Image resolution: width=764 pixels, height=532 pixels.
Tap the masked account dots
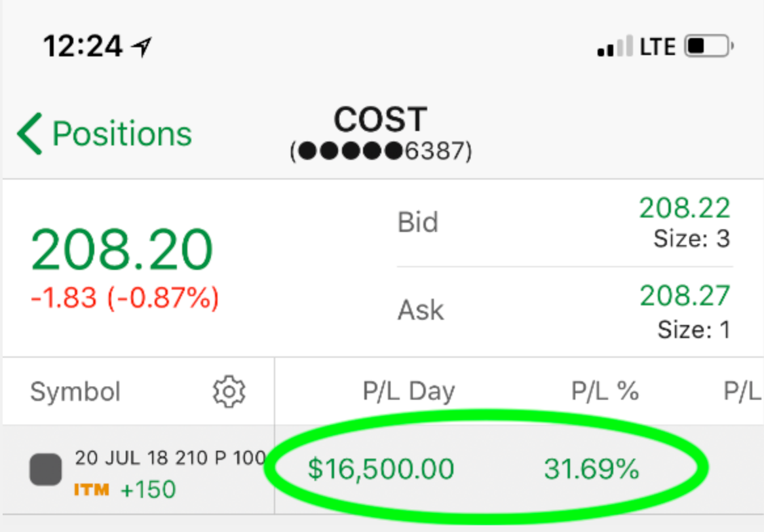tap(351, 151)
